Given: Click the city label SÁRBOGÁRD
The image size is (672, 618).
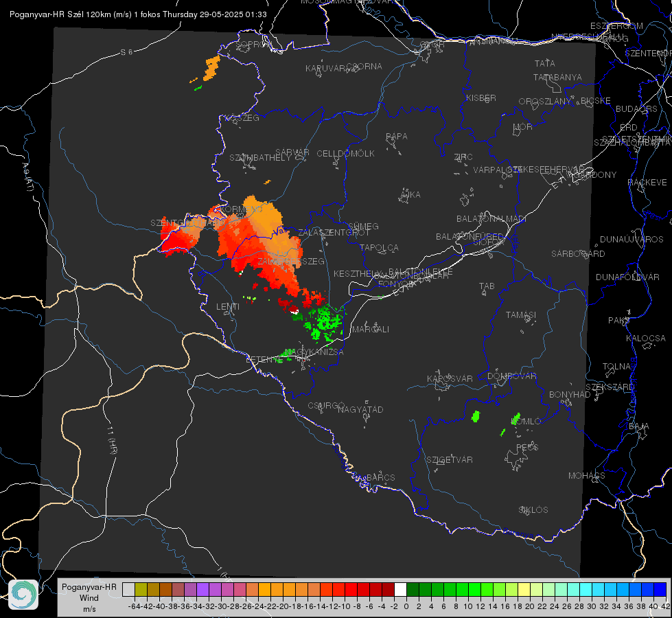Looking at the screenshot, I should [578, 254].
